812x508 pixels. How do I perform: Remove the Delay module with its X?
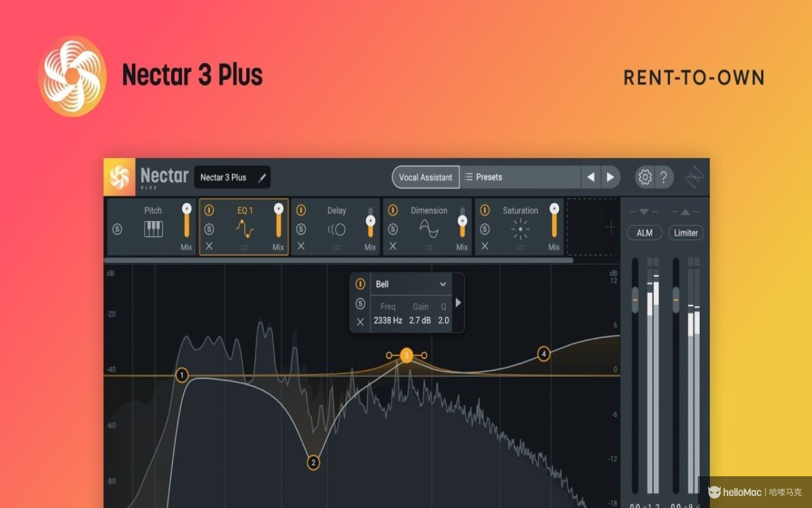coord(301,246)
